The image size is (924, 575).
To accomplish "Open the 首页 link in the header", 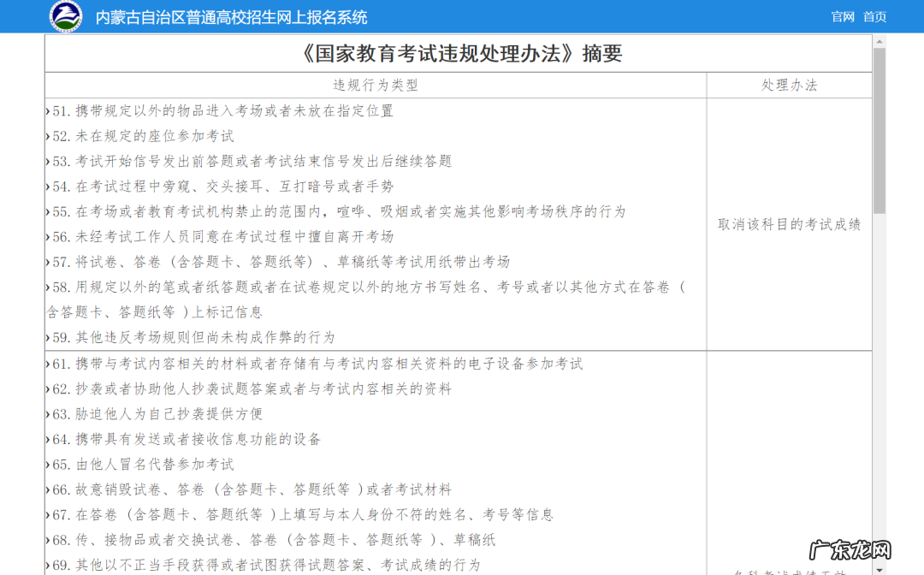I will click(874, 16).
